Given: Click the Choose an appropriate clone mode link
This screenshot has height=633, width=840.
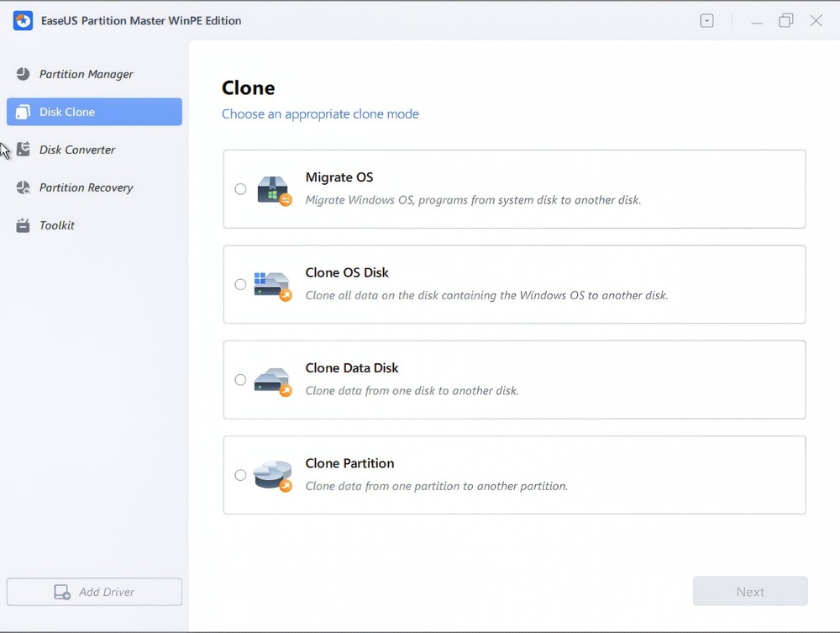Looking at the screenshot, I should (x=320, y=113).
